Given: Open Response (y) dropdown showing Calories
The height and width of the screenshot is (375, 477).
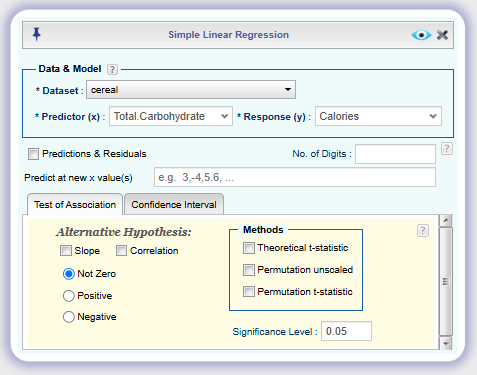Looking at the screenshot, I should click(378, 116).
